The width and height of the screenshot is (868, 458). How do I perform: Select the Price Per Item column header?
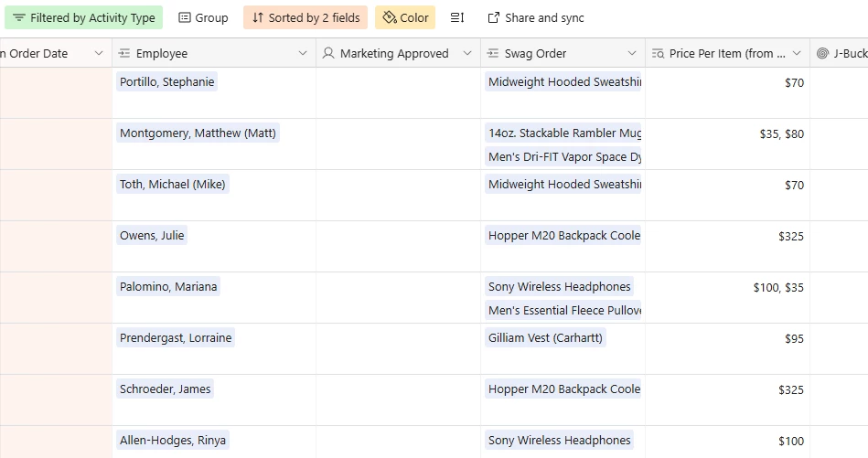click(727, 53)
